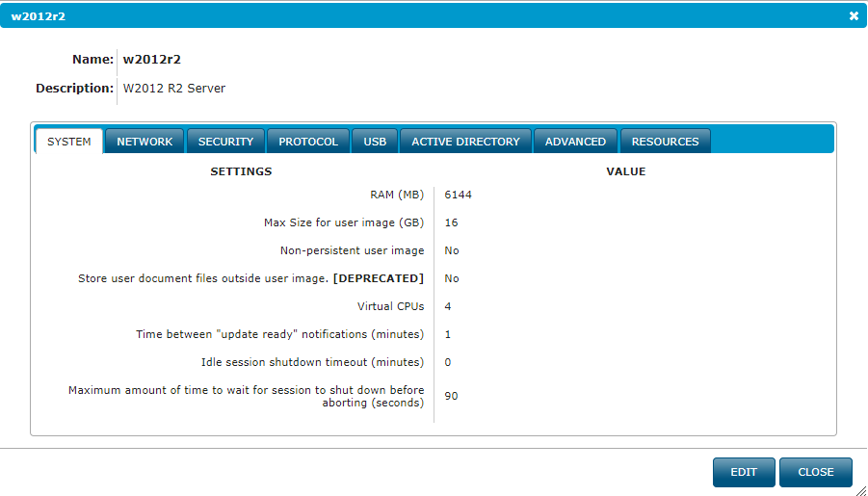Click the RAM (MB) setting label
The height and width of the screenshot is (496, 868).
[397, 195]
